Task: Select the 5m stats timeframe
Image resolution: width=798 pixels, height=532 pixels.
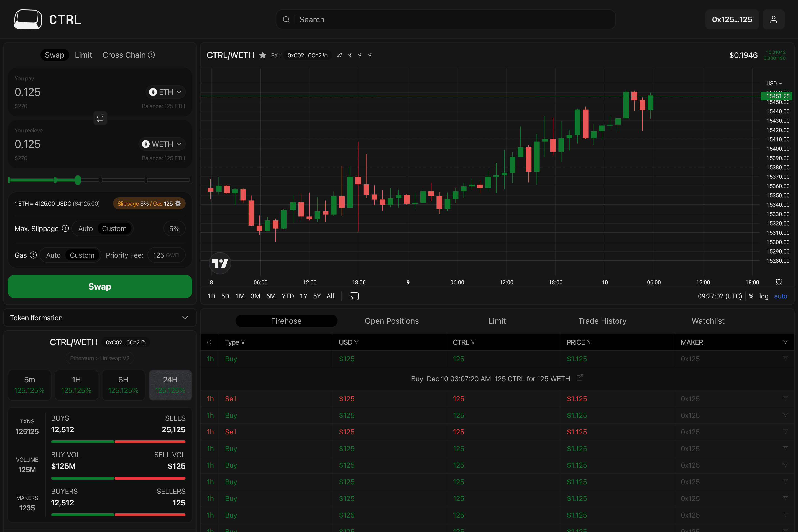Action: [30, 385]
